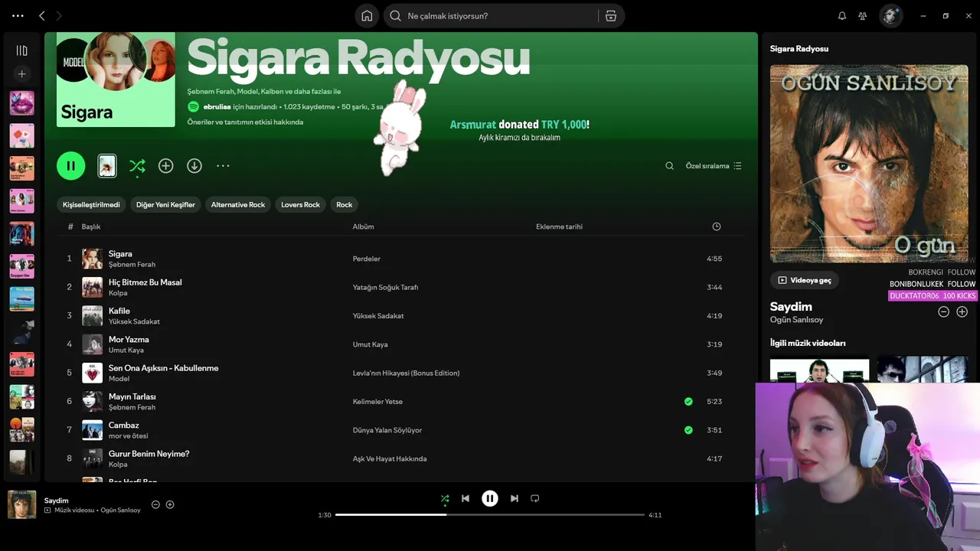Sort by Eklenme tarihi column
The height and width of the screenshot is (551, 980).
(x=559, y=227)
